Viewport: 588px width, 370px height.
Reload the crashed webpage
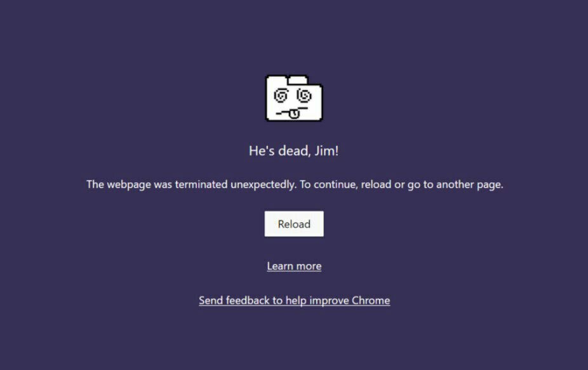pyautogui.click(x=294, y=224)
